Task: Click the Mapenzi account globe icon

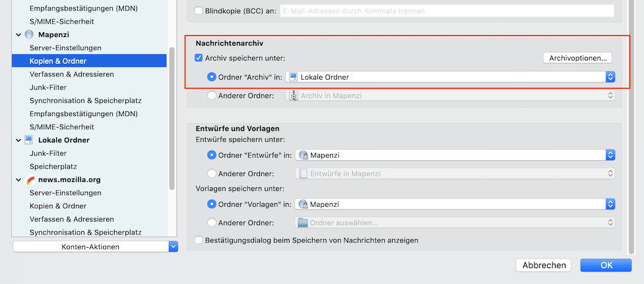Action: click(28, 34)
